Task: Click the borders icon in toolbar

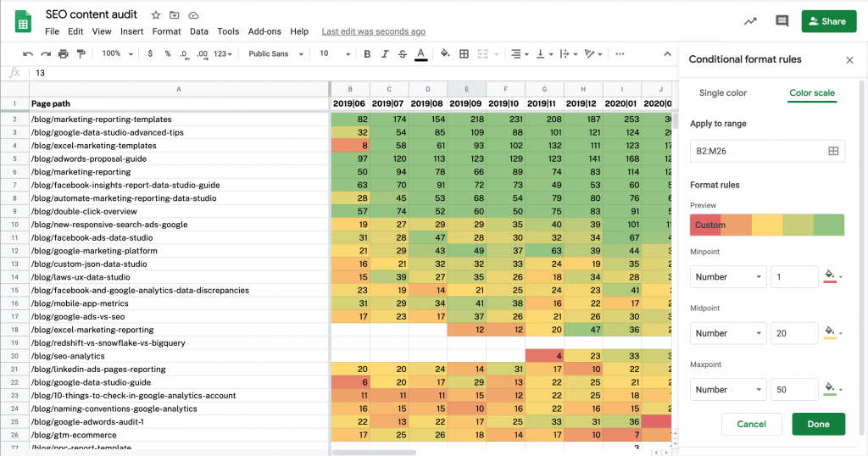Action: (464, 53)
